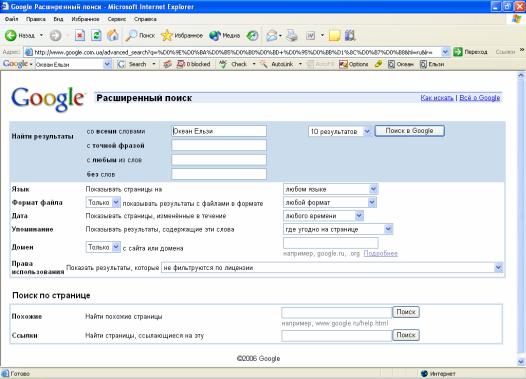Open the Избранное favorites star

182,35
